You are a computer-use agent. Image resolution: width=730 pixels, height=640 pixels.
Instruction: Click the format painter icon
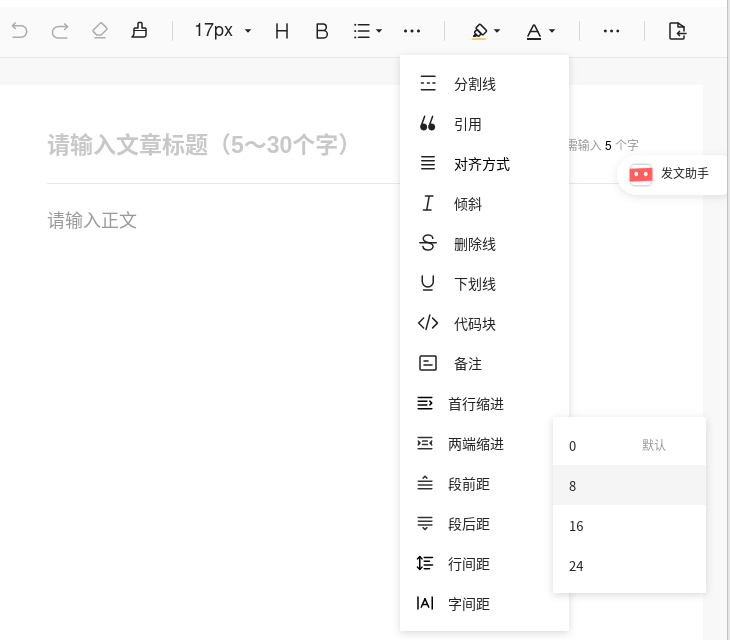(139, 31)
